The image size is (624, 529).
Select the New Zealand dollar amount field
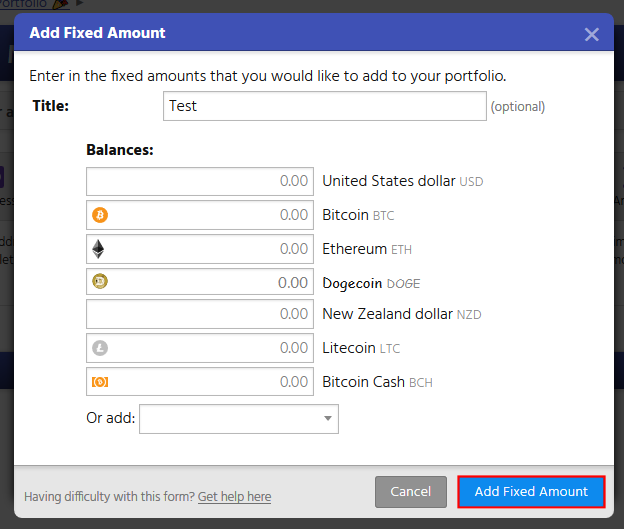click(x=200, y=314)
